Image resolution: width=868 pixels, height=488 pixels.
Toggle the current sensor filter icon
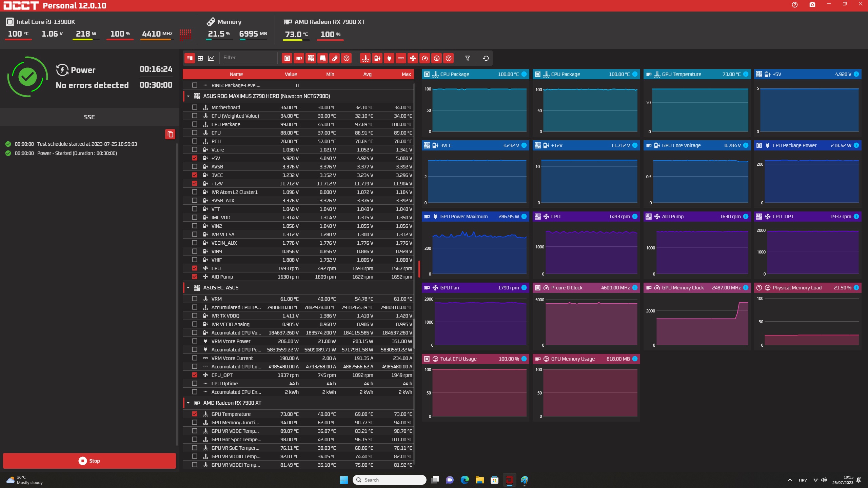[x=401, y=58]
